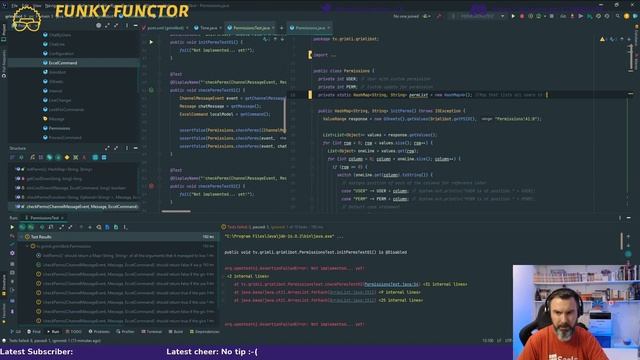
Task: Open the Dependencies tool window button
Action: [x=204, y=331]
